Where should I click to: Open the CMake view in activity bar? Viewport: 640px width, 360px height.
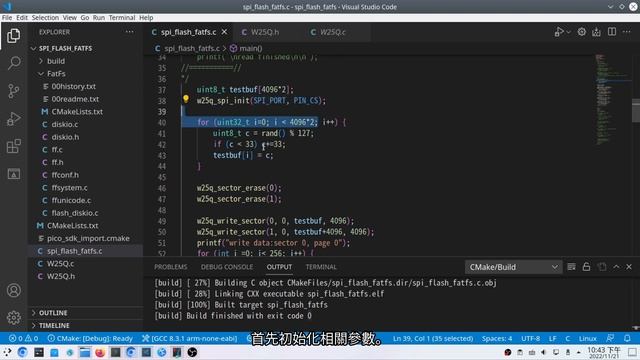click(x=13, y=174)
